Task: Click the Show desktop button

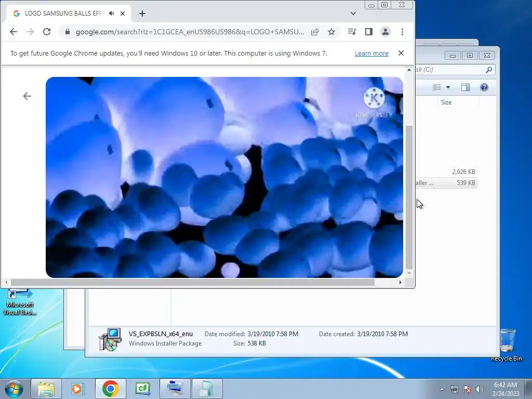Action: point(528,389)
